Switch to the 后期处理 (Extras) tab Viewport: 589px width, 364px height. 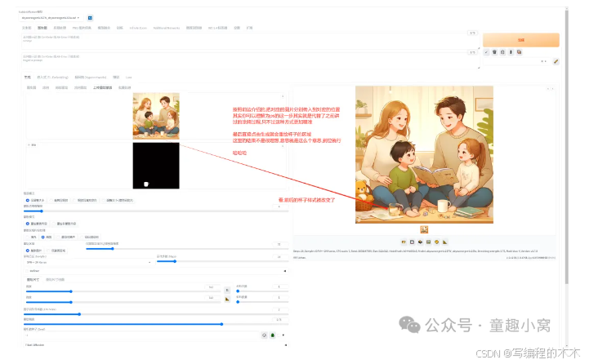tap(60, 28)
